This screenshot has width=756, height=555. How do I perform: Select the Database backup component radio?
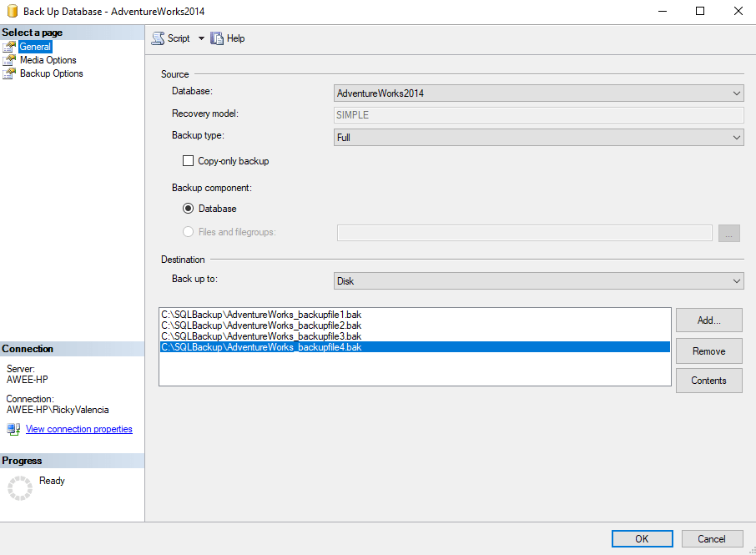pyautogui.click(x=188, y=209)
